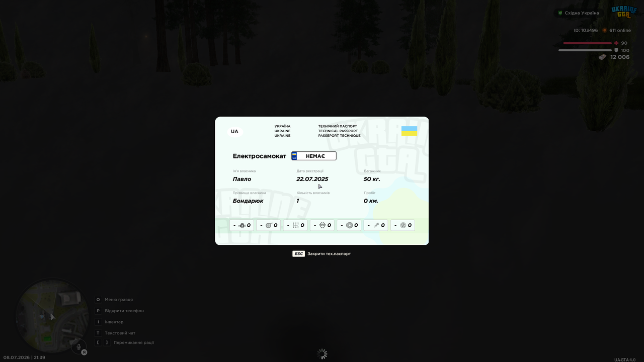Click the circular minimap
Image resolution: width=644 pixels, height=362 pixels.
point(52,316)
